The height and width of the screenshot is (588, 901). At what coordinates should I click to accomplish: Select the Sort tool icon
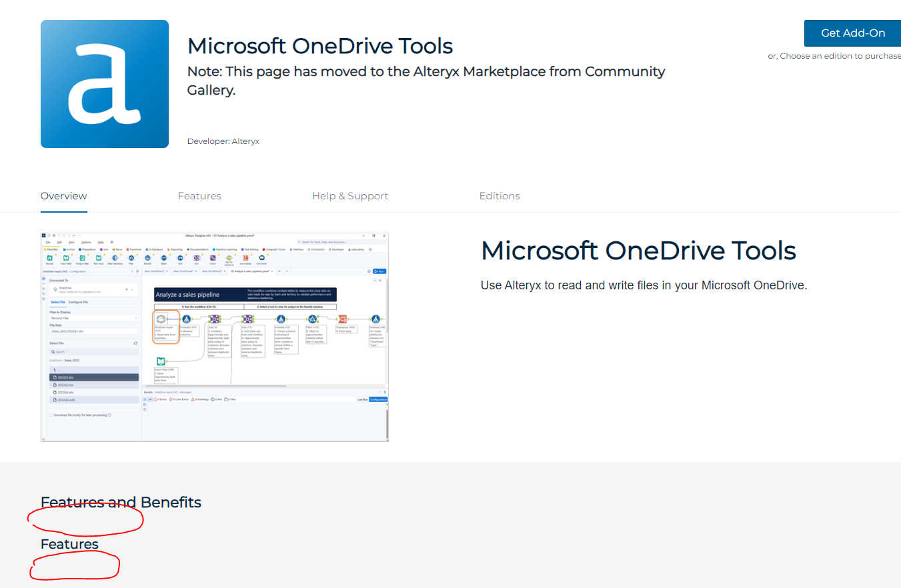coord(179,259)
